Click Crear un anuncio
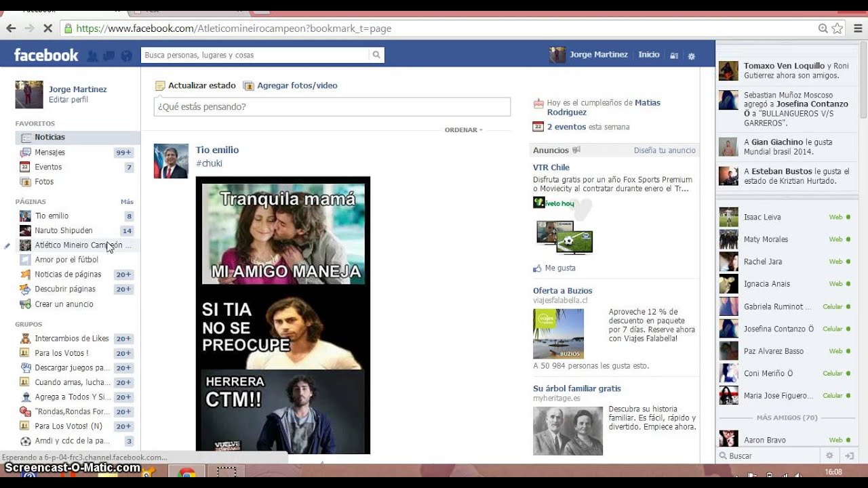 pos(77,304)
